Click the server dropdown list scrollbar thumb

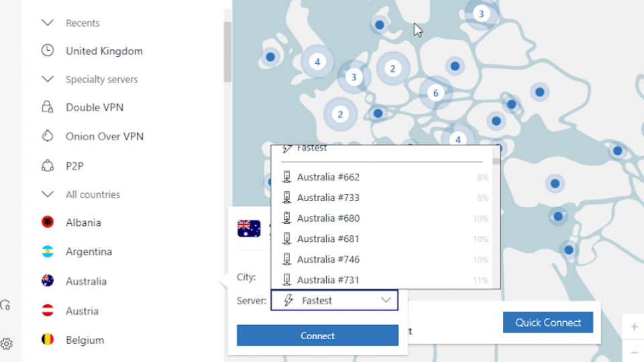[496, 162]
